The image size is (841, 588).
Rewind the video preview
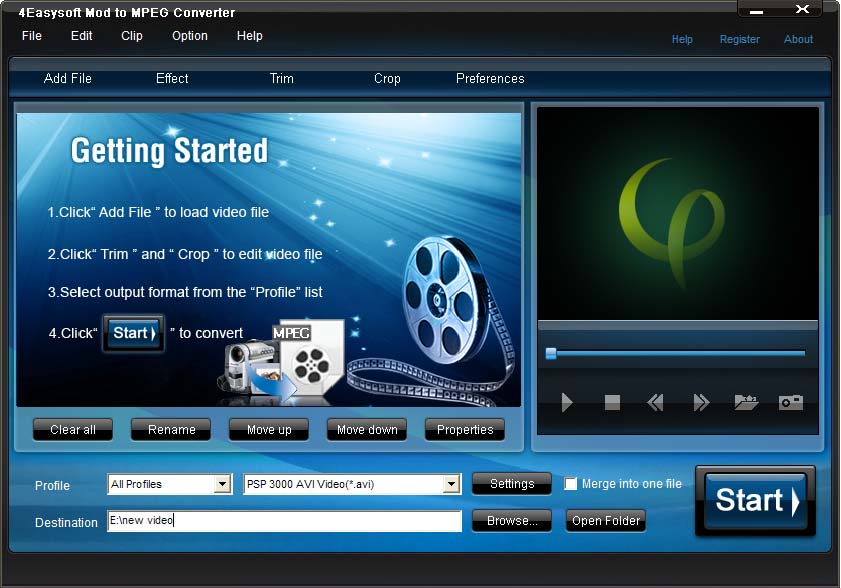coord(655,402)
